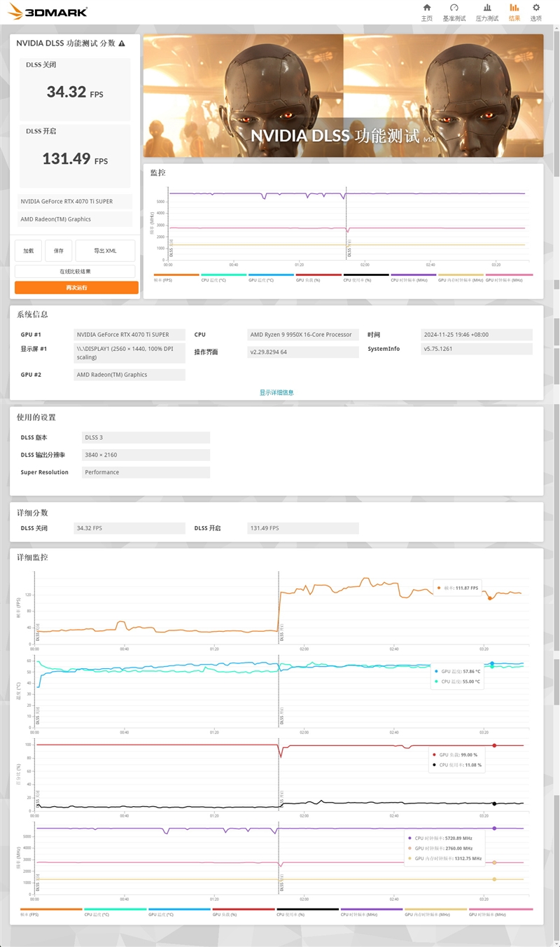Click the 再次运行 orange button
This screenshot has width=560, height=947.
coord(75,287)
